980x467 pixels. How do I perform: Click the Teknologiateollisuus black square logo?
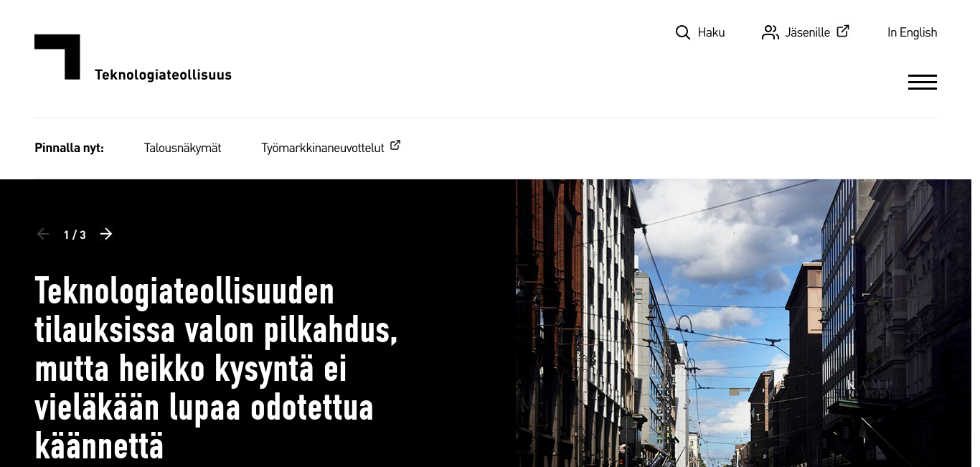[x=57, y=57]
